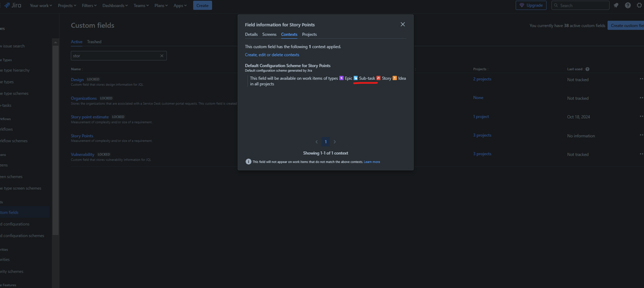
Task: Open the notifications icon in top bar
Action: [616, 5]
